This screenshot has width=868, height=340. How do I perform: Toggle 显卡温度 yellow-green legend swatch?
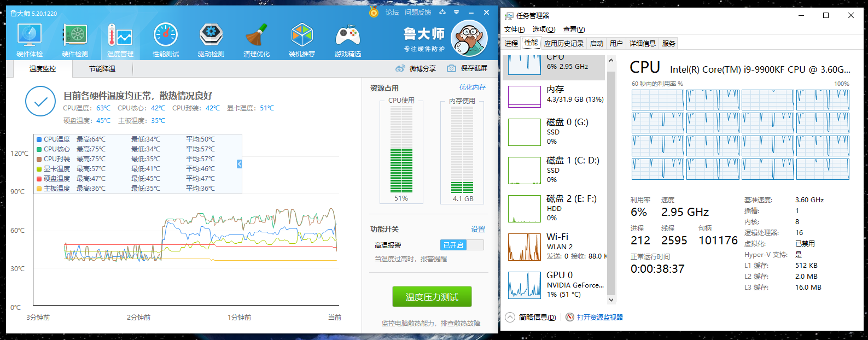(x=39, y=169)
